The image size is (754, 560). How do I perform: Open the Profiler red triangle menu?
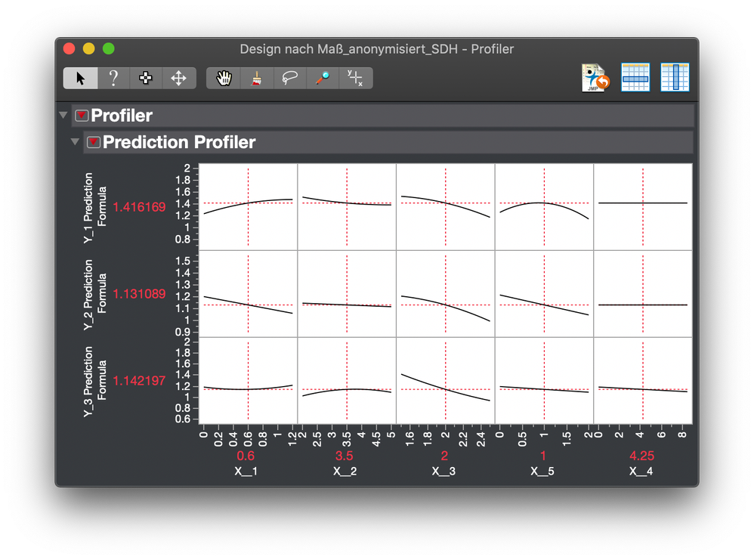(x=83, y=115)
